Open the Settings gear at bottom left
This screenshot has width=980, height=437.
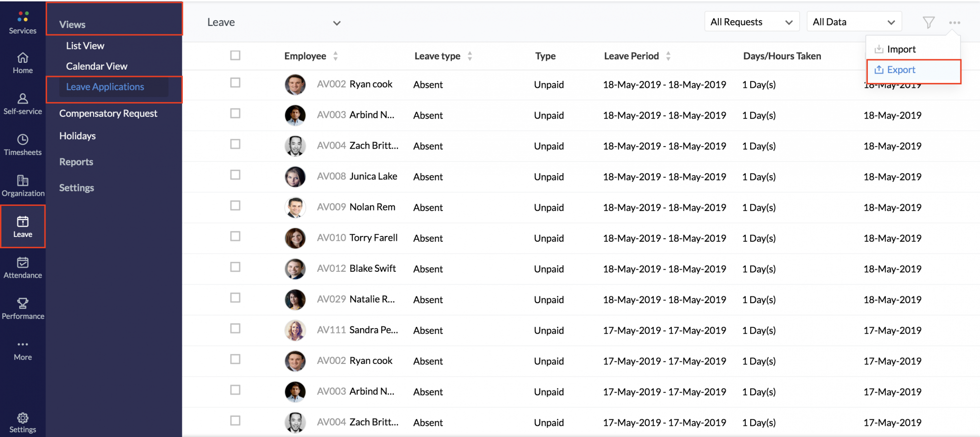(23, 418)
